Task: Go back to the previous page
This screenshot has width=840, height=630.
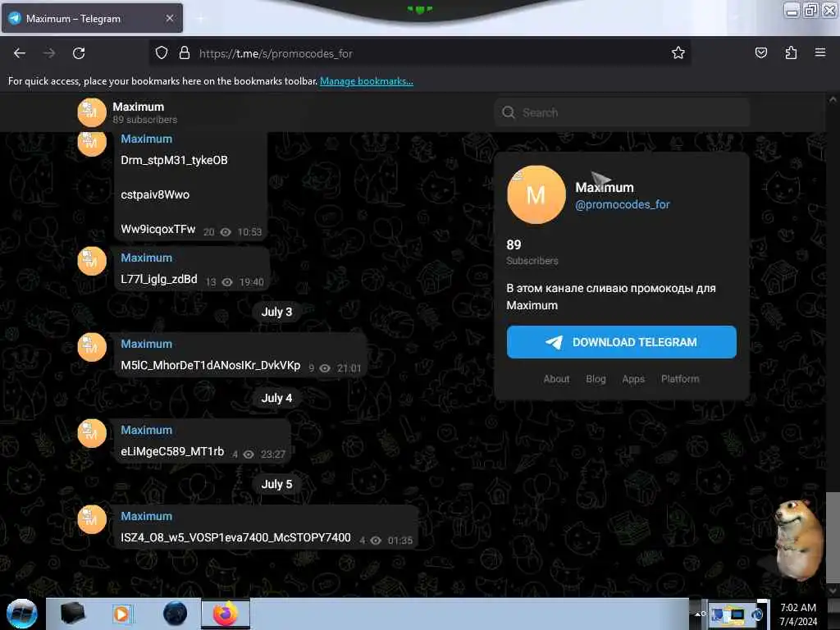Action: tap(20, 53)
